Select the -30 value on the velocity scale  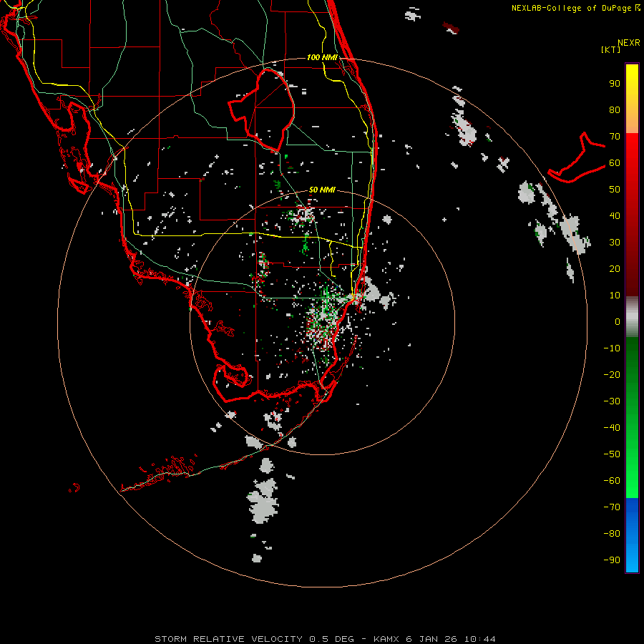(x=612, y=401)
